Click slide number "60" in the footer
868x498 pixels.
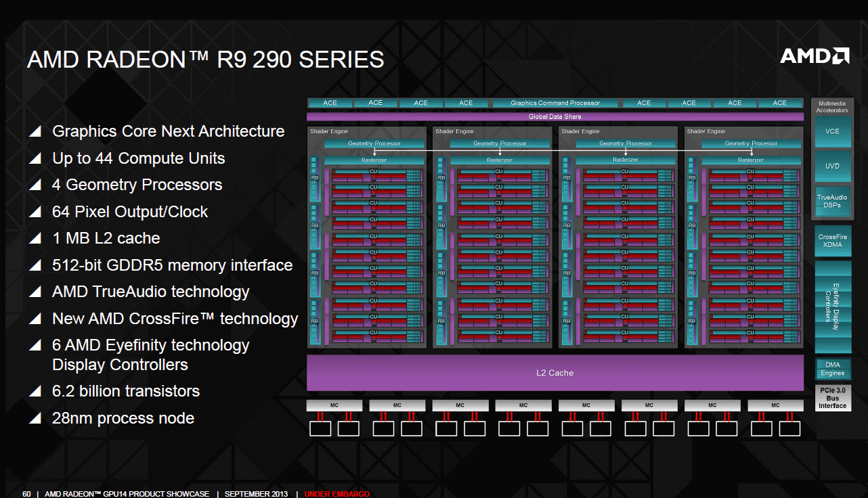click(x=26, y=494)
